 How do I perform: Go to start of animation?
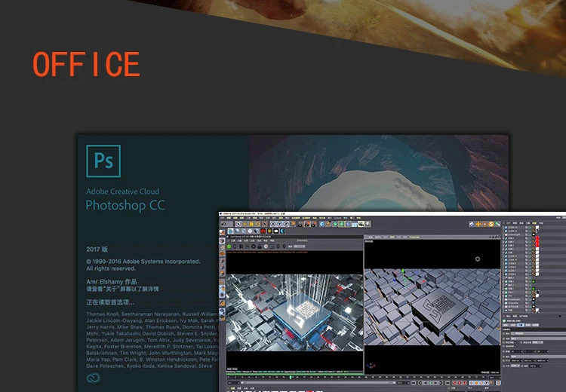click(414, 383)
